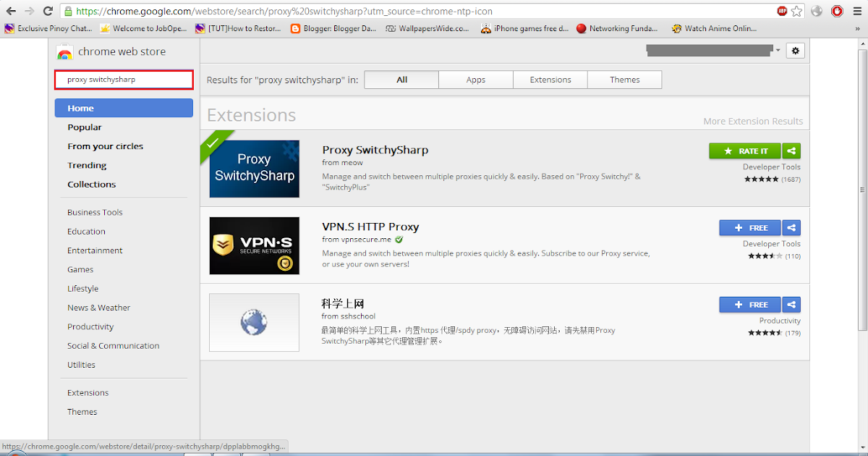Click the VPN.S HTTP Proxy star rating
Screen dimensions: 868x456
765,256
